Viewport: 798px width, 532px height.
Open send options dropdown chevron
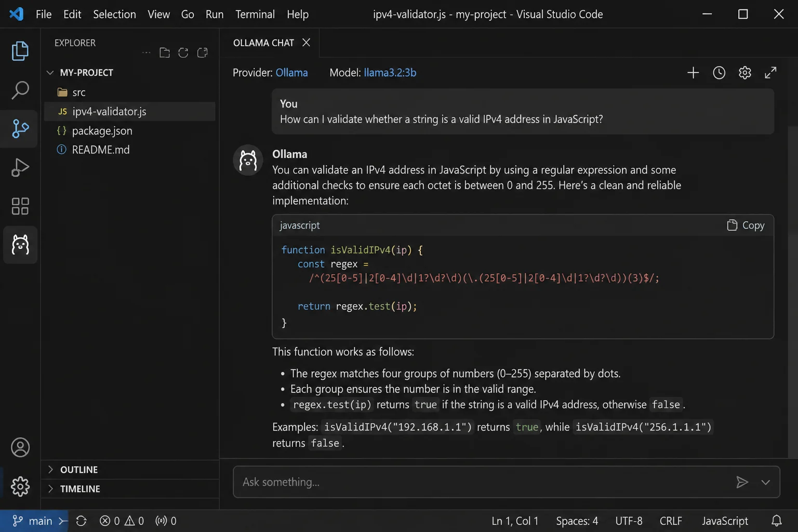tap(765, 482)
